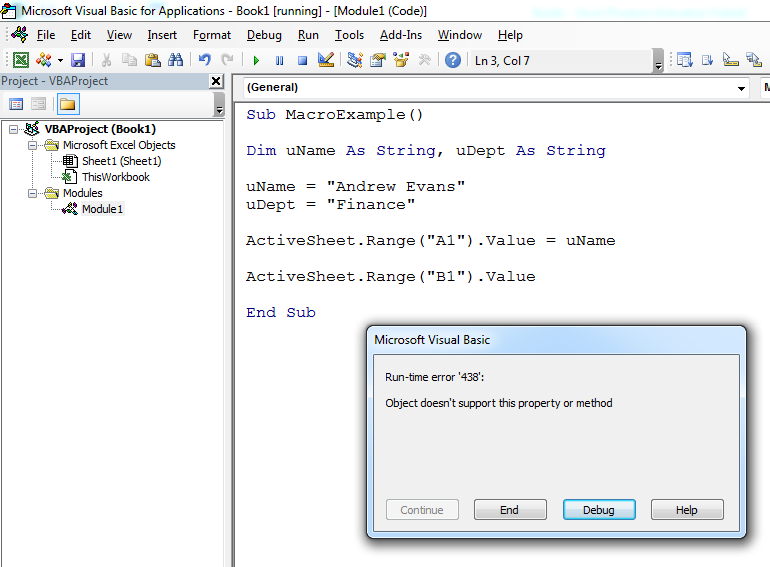This screenshot has height=567, width=770.
Task: Click the Sub MacroExample() code line
Action: (x=334, y=115)
